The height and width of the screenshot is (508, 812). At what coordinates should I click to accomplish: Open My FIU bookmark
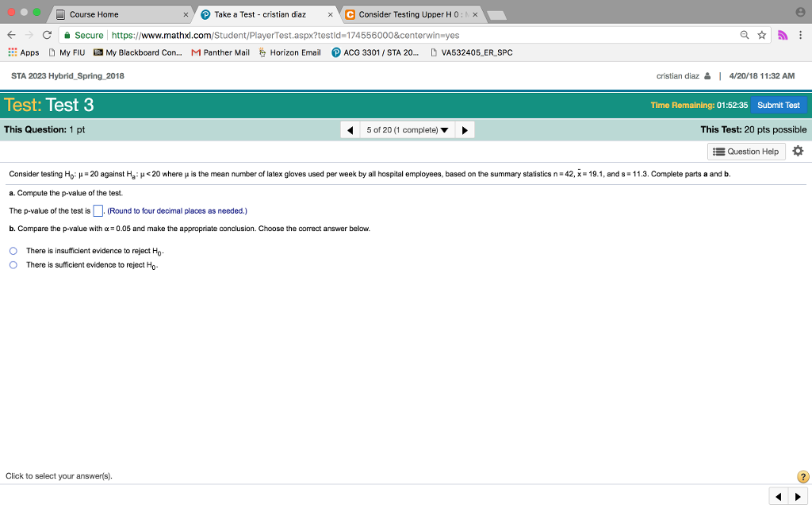tap(67, 52)
